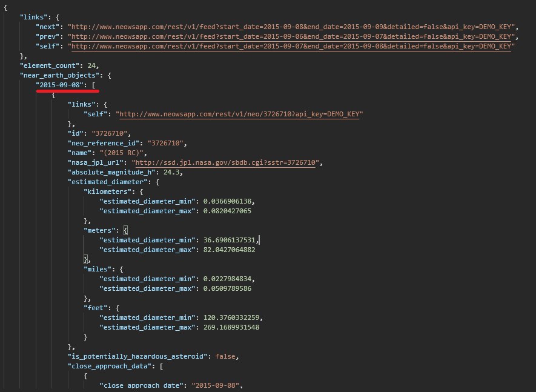Select feet max value 269.1689931548
536x392 pixels.
(231, 327)
